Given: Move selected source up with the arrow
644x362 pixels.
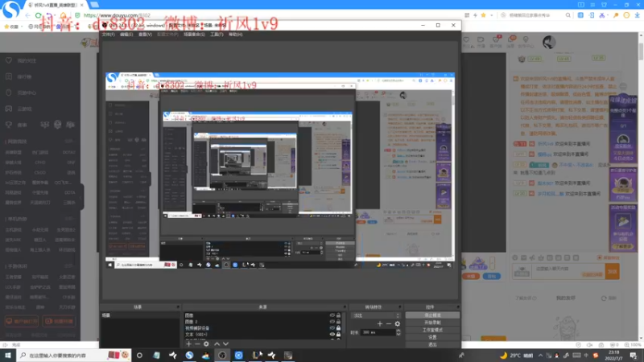Looking at the screenshot, I should point(217,344).
